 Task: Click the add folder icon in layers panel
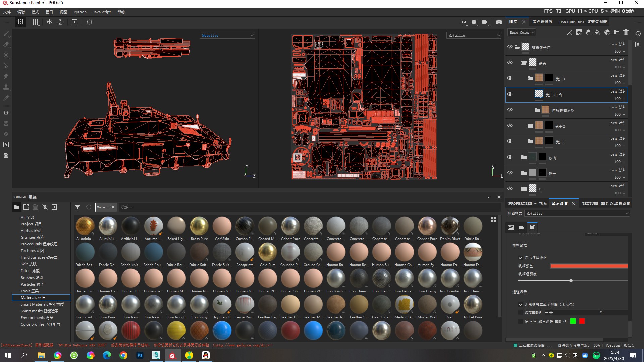[616, 33]
